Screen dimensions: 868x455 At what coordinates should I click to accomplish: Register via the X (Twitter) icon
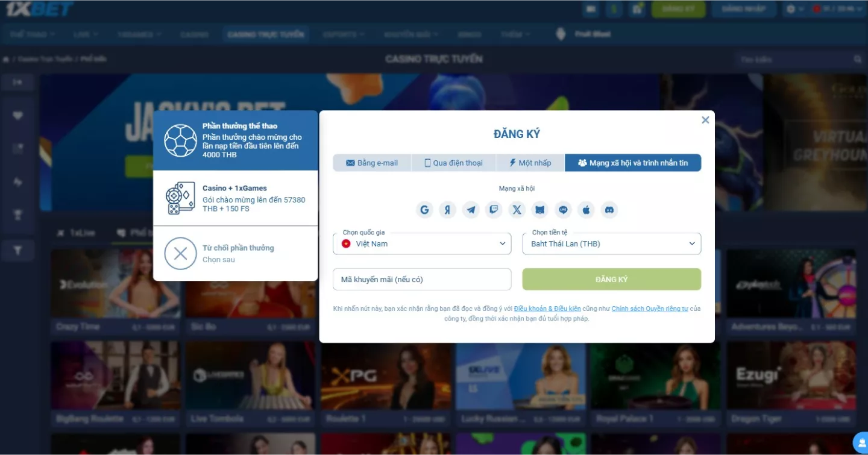pos(517,210)
